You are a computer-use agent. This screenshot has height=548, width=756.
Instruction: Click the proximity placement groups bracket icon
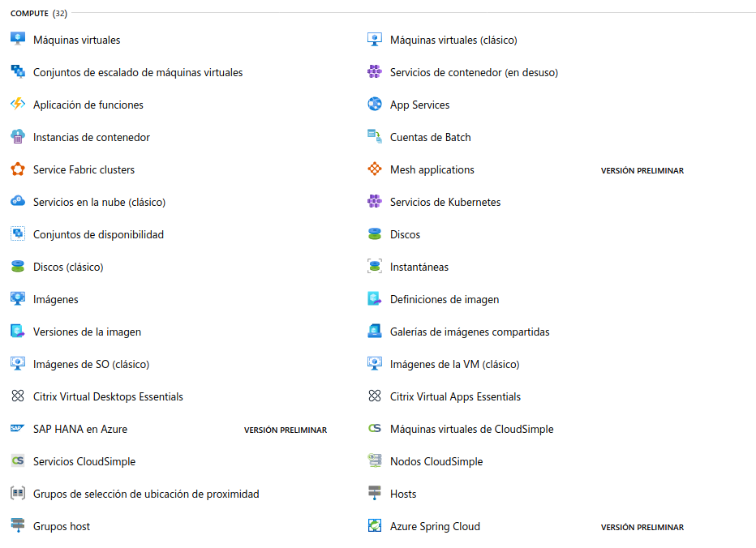tap(18, 493)
